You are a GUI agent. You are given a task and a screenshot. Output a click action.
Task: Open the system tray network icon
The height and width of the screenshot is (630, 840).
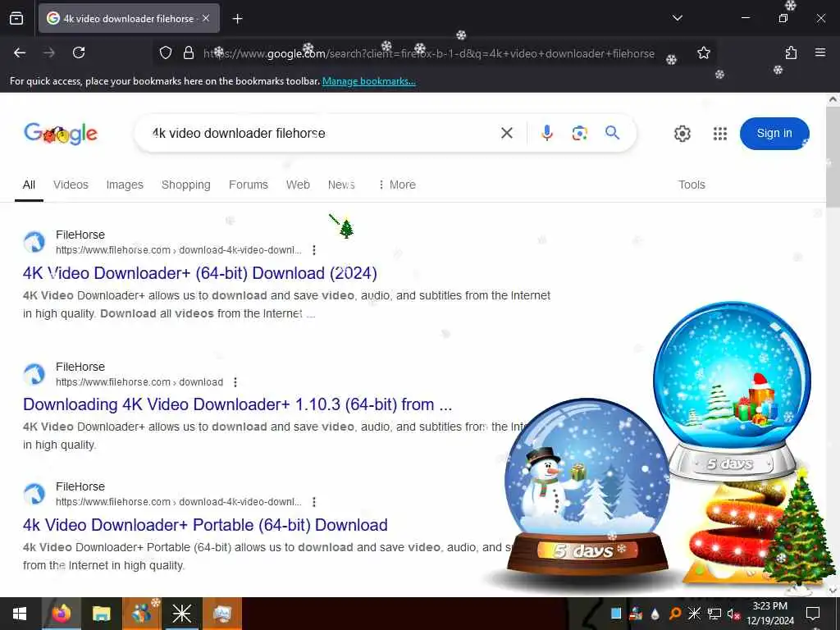pos(714,614)
